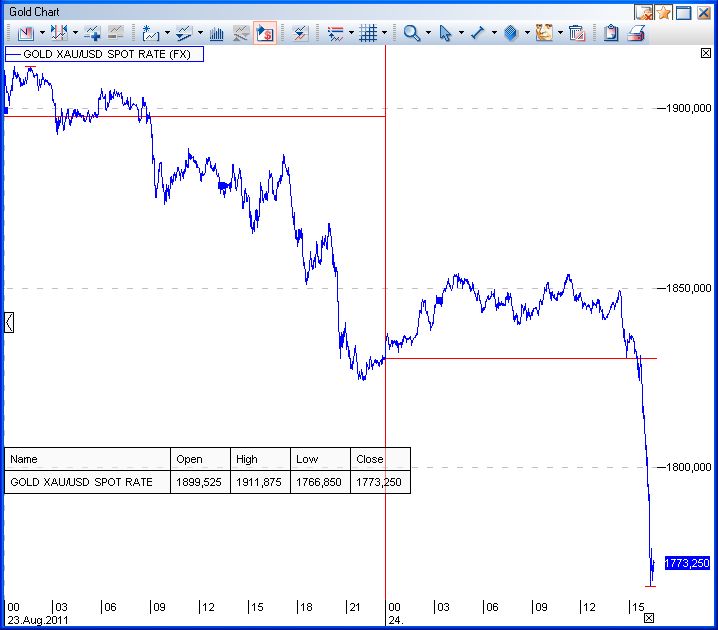Click the compare lines icon with blue arrow
Image resolution: width=718 pixels, height=630 pixels.
coord(300,33)
